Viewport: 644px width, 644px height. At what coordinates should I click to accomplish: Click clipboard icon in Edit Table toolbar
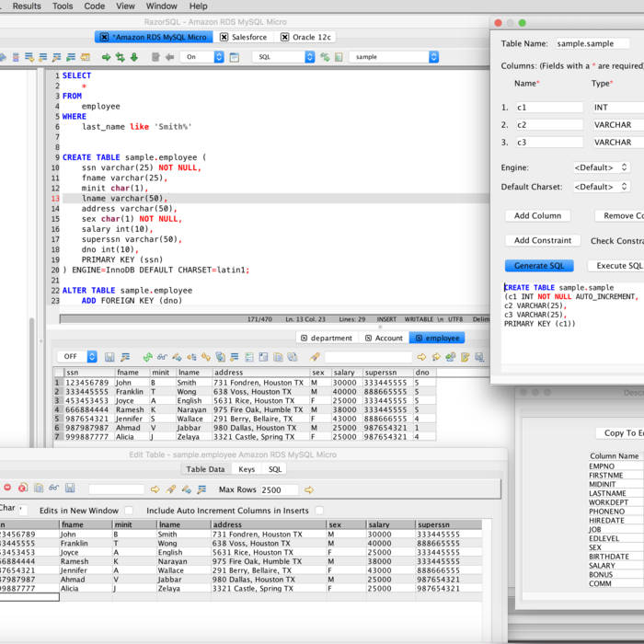(x=39, y=488)
